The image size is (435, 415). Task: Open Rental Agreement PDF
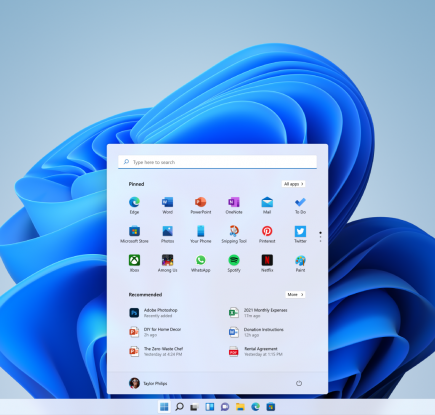pyautogui.click(x=256, y=351)
